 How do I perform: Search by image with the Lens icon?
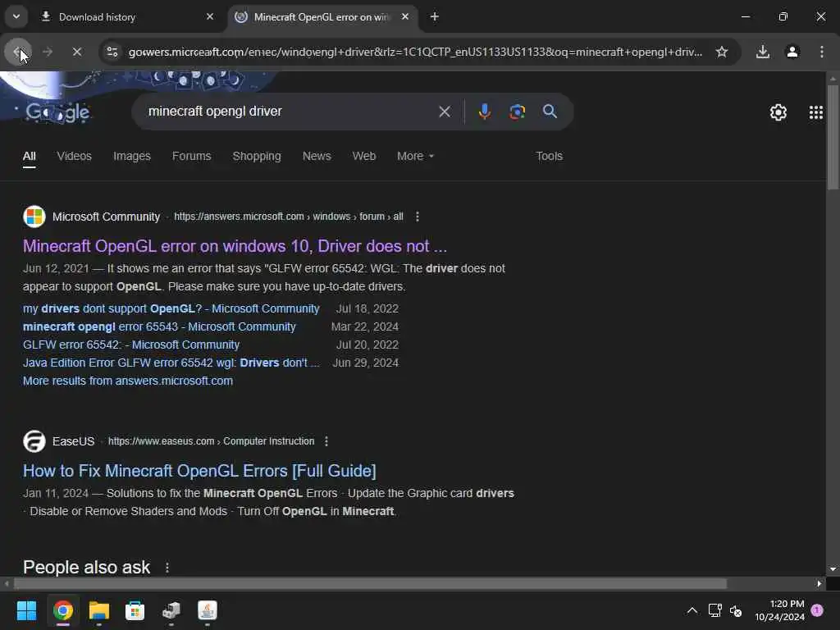[x=517, y=112]
